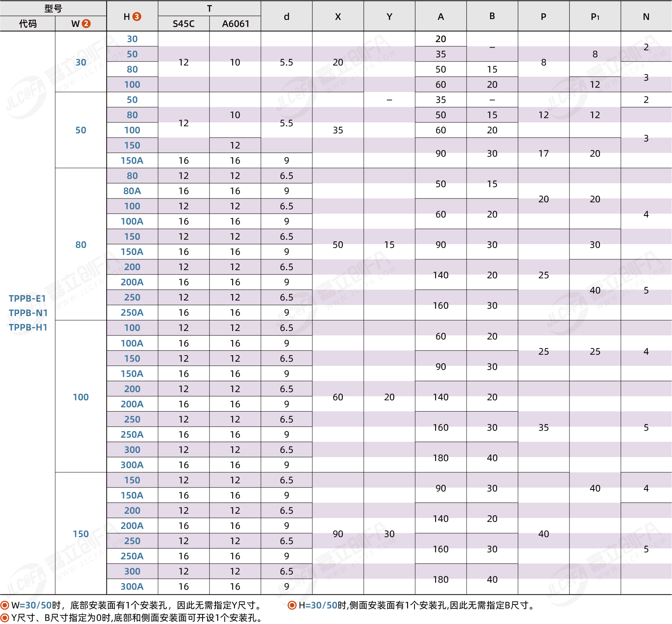The width and height of the screenshot is (672, 624).
Task: Click the P₁ column header
Action: 595,17
